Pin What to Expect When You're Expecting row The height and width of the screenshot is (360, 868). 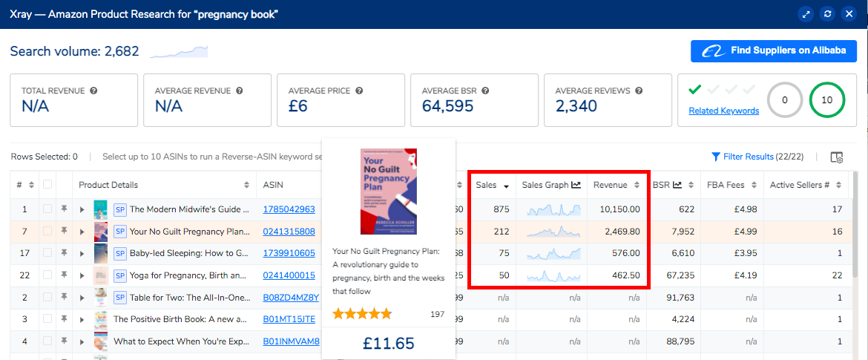(x=65, y=341)
